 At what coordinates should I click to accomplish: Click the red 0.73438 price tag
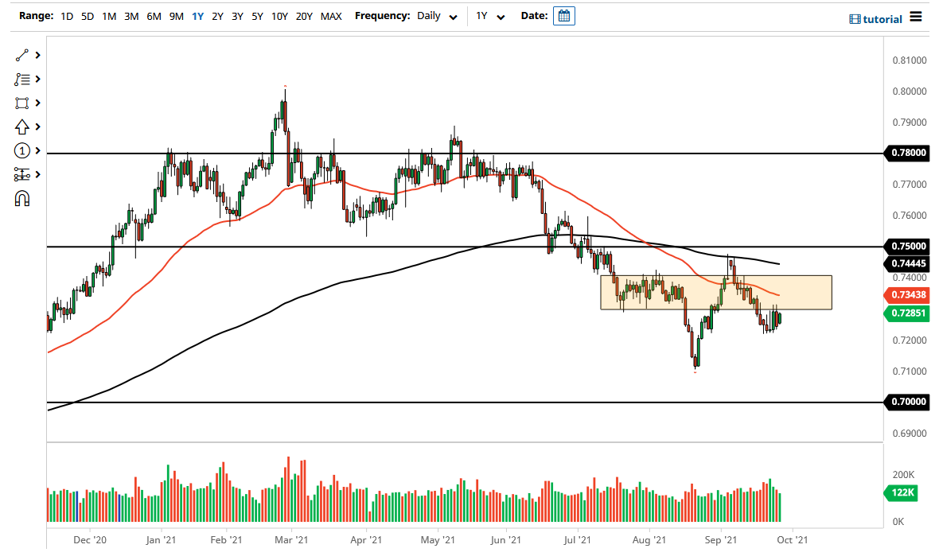pos(907,295)
